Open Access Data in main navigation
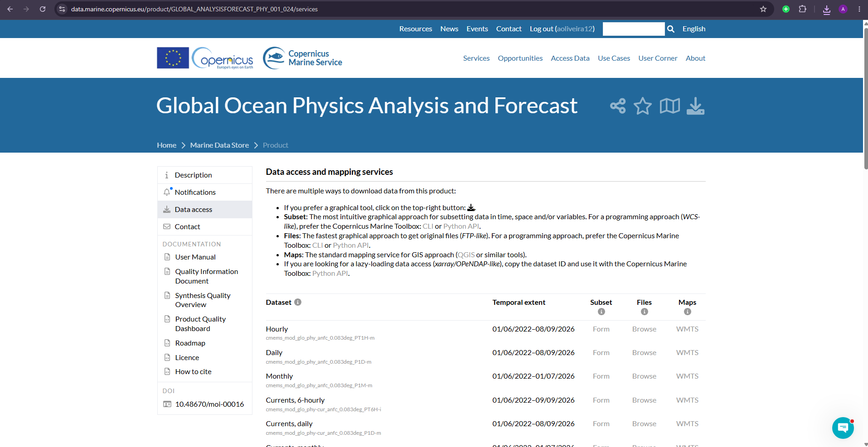 tap(570, 58)
